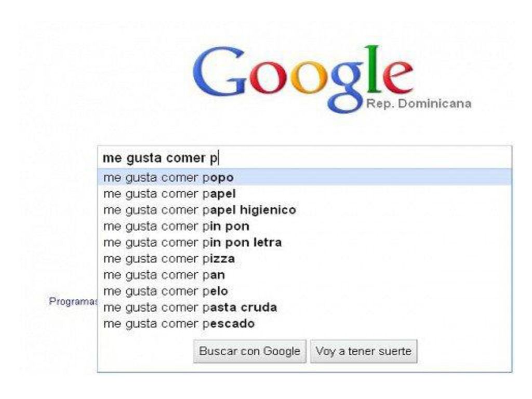Pick the 'papel higienico' suggestion
The image size is (532, 399).
(x=304, y=210)
